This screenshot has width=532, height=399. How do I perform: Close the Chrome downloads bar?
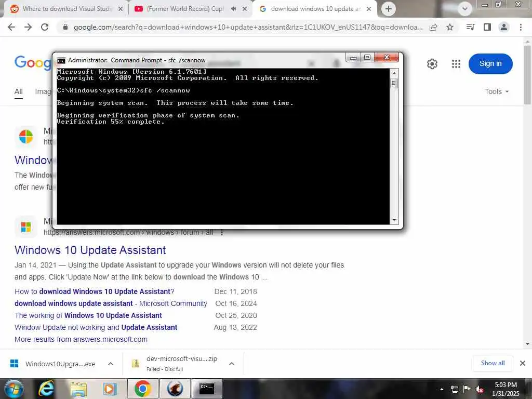(523, 363)
